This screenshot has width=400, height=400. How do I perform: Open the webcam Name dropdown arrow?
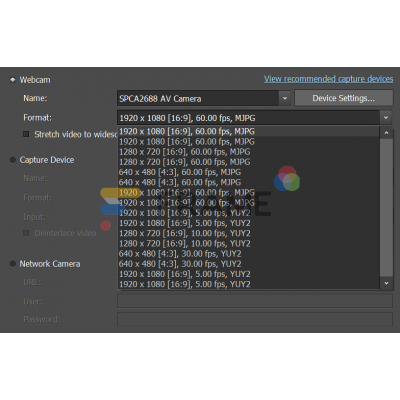tap(285, 98)
